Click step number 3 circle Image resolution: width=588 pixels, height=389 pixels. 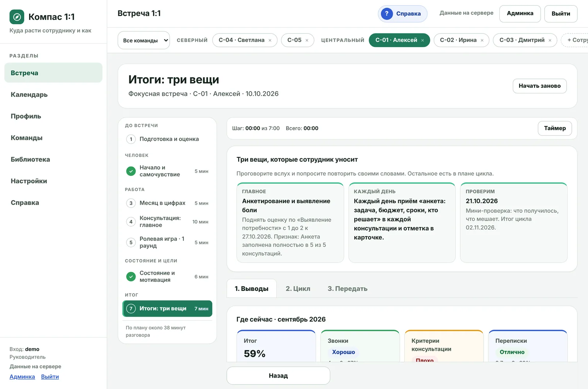(x=131, y=203)
